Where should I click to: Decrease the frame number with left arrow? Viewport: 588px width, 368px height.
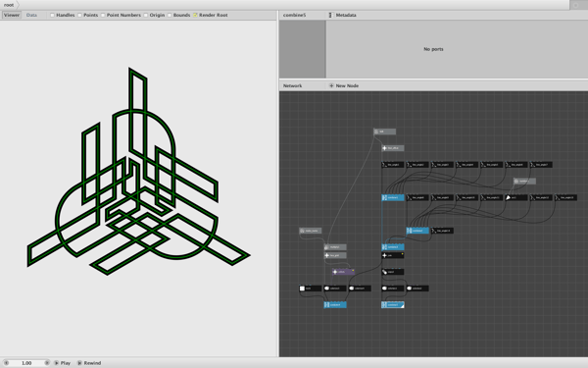pos(6,363)
